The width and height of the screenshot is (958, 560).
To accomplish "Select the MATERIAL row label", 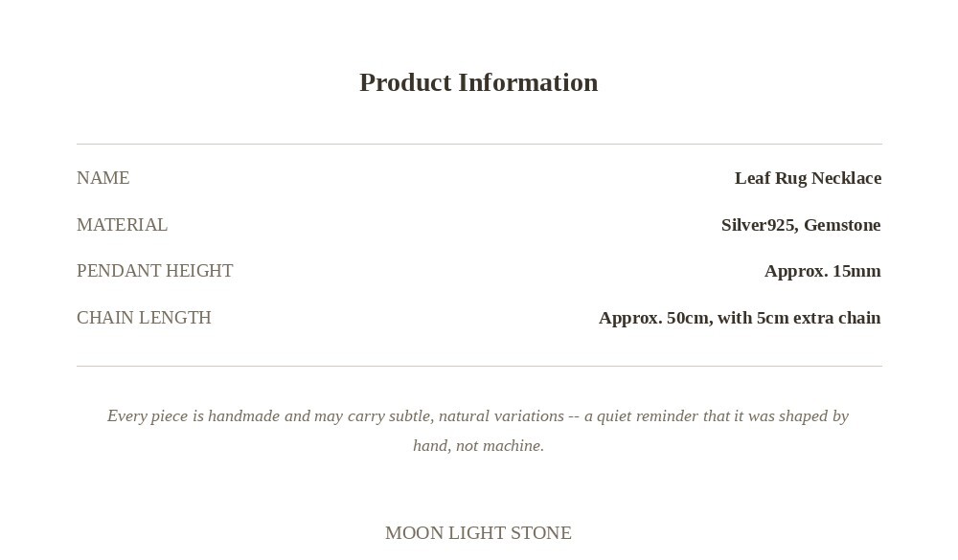I will pyautogui.click(x=122, y=225).
